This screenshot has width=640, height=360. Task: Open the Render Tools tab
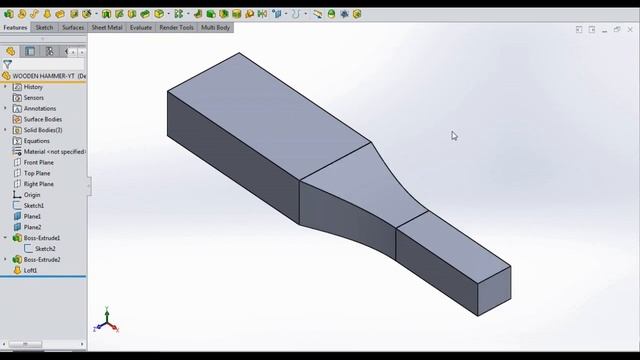[176, 28]
